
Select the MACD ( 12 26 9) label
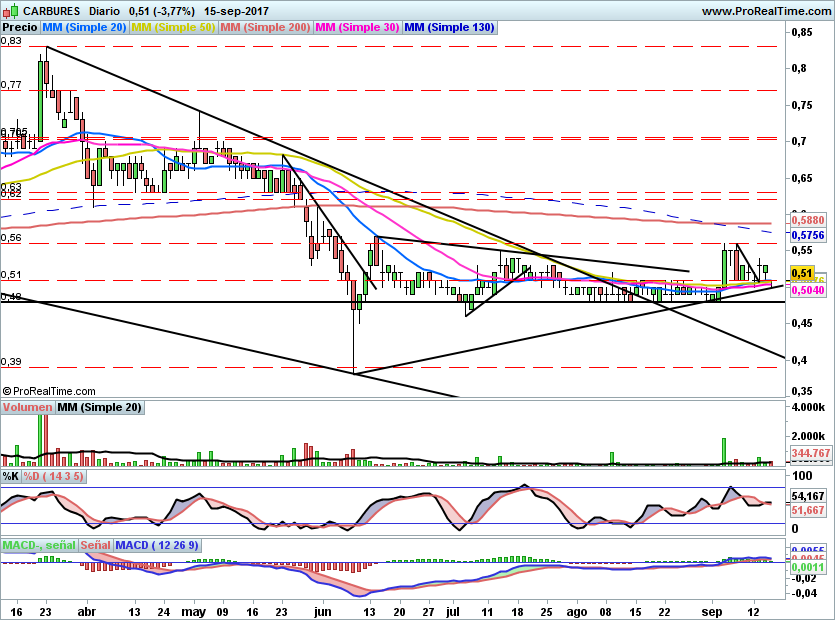pyautogui.click(x=157, y=545)
